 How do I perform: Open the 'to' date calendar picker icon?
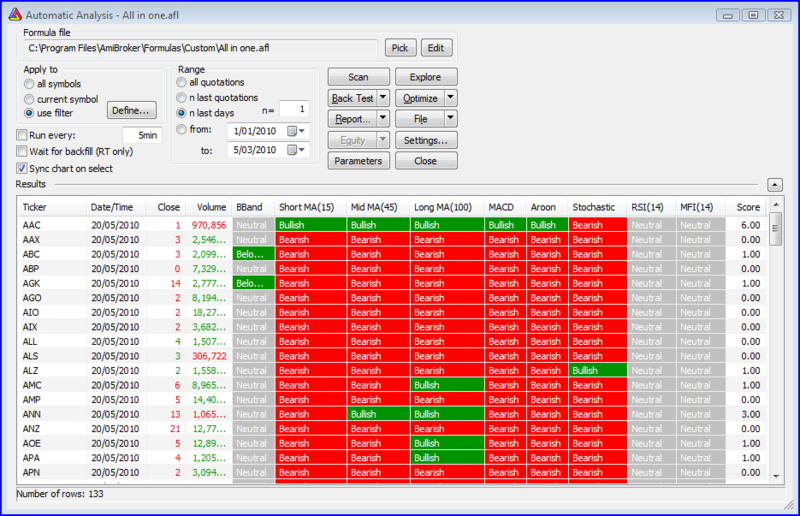[x=292, y=150]
